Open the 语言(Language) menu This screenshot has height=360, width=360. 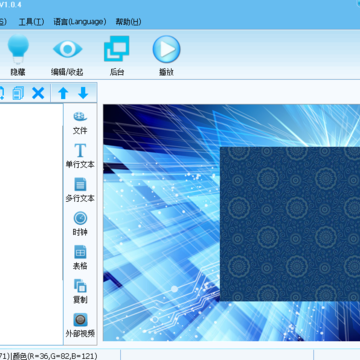click(x=80, y=22)
